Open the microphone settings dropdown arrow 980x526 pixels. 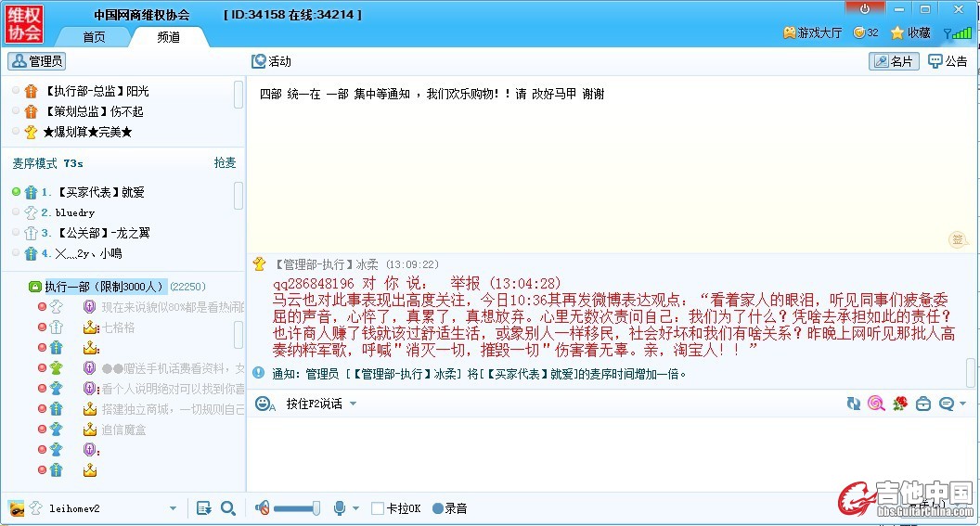356,508
